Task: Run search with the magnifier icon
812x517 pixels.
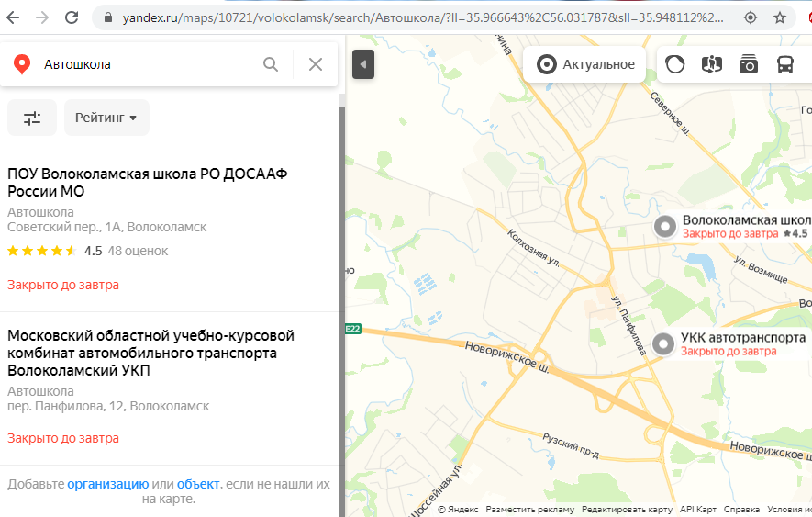Action: pos(271,64)
